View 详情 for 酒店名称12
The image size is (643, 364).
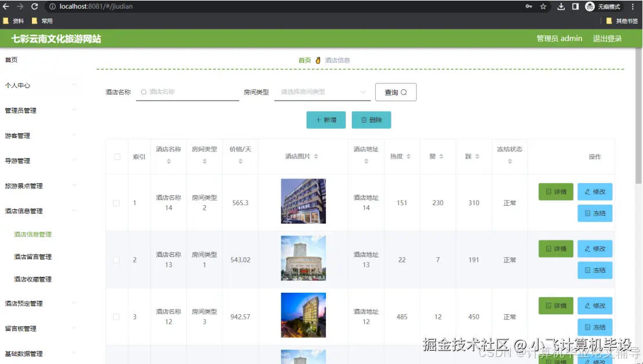point(555,306)
